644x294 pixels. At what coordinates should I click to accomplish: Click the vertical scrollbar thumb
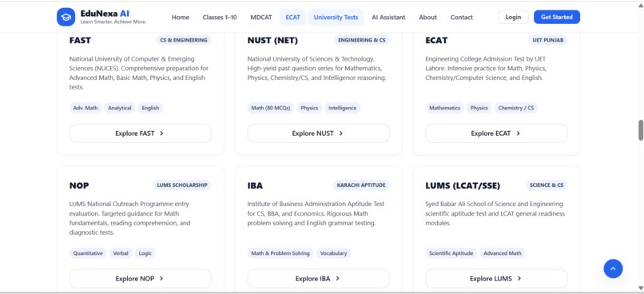[640, 130]
